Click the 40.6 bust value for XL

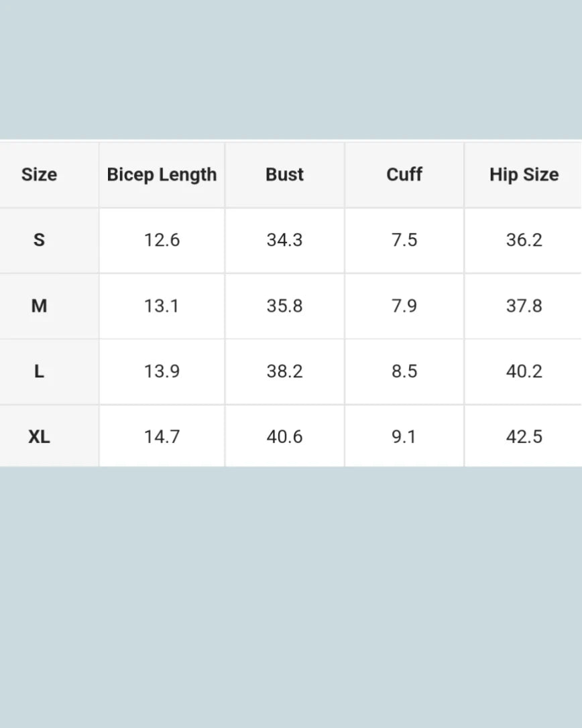point(284,436)
